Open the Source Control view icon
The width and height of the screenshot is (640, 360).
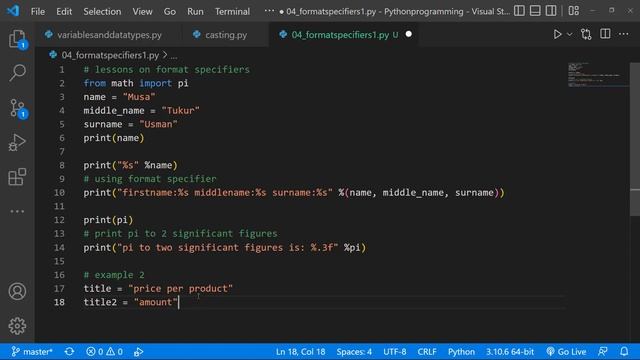coord(18,108)
